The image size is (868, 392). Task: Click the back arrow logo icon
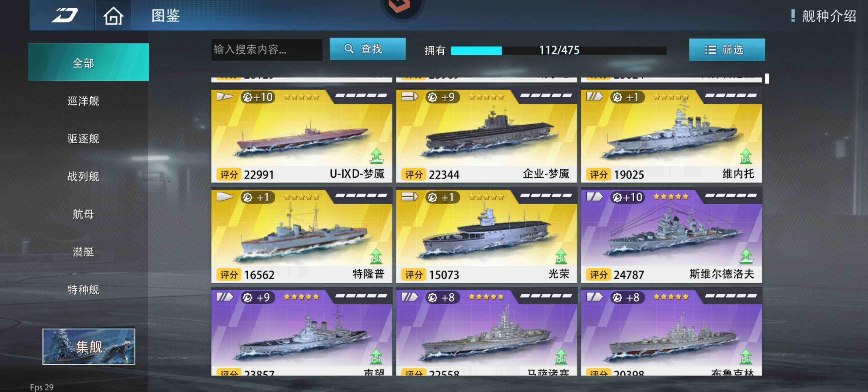(64, 15)
